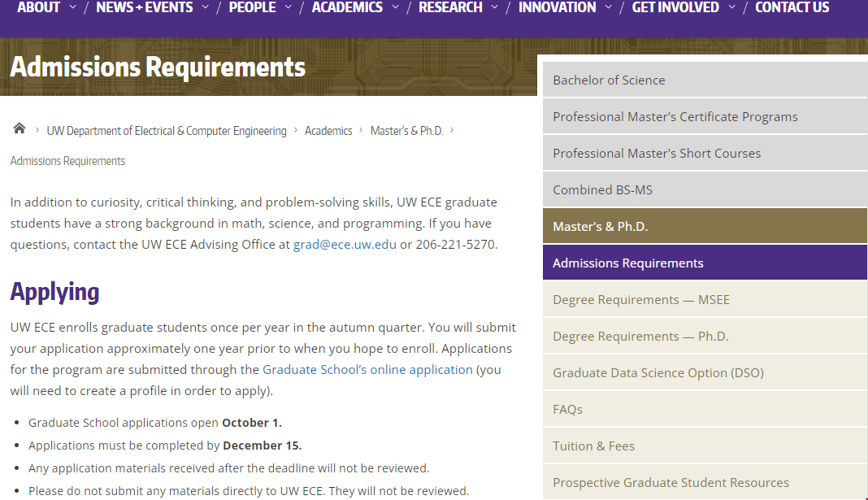This screenshot has height=500, width=868.
Task: Select Bachelor of Science in sidebar
Action: (609, 80)
